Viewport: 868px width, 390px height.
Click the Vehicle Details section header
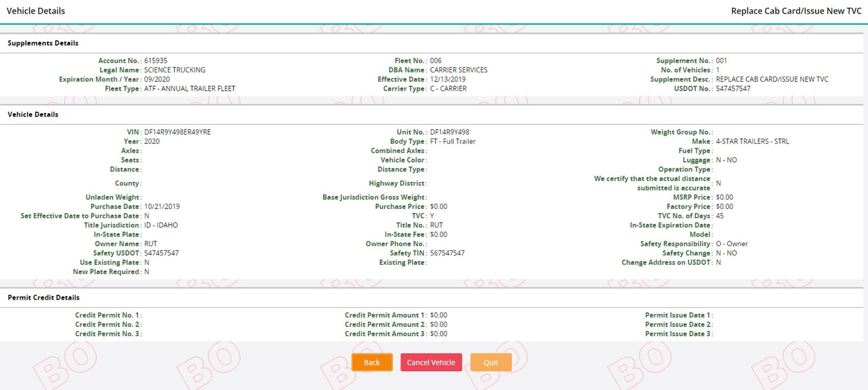33,115
